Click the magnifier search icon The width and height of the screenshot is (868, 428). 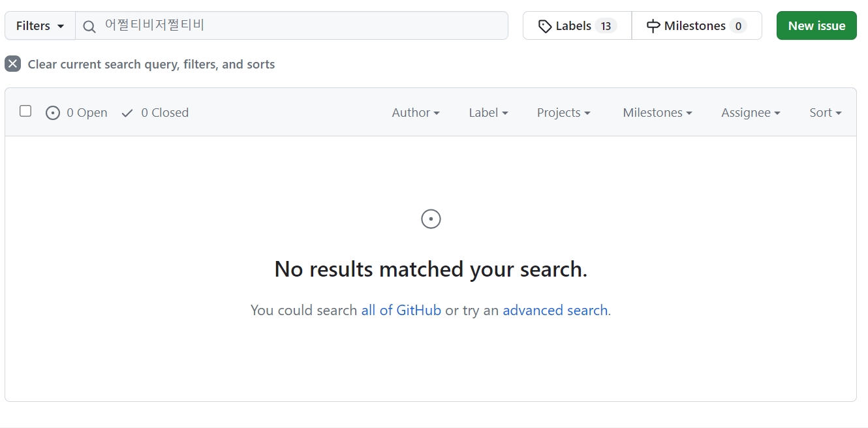point(89,26)
